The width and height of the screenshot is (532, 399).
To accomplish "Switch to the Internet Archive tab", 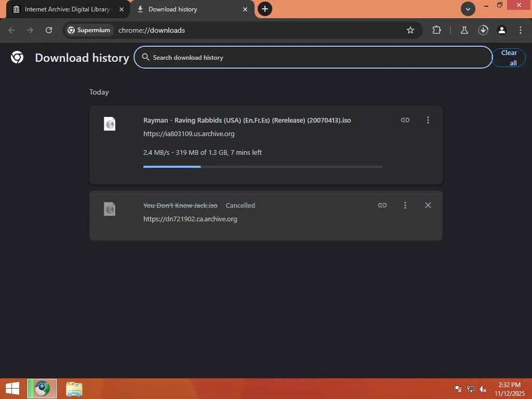I will coord(67,9).
